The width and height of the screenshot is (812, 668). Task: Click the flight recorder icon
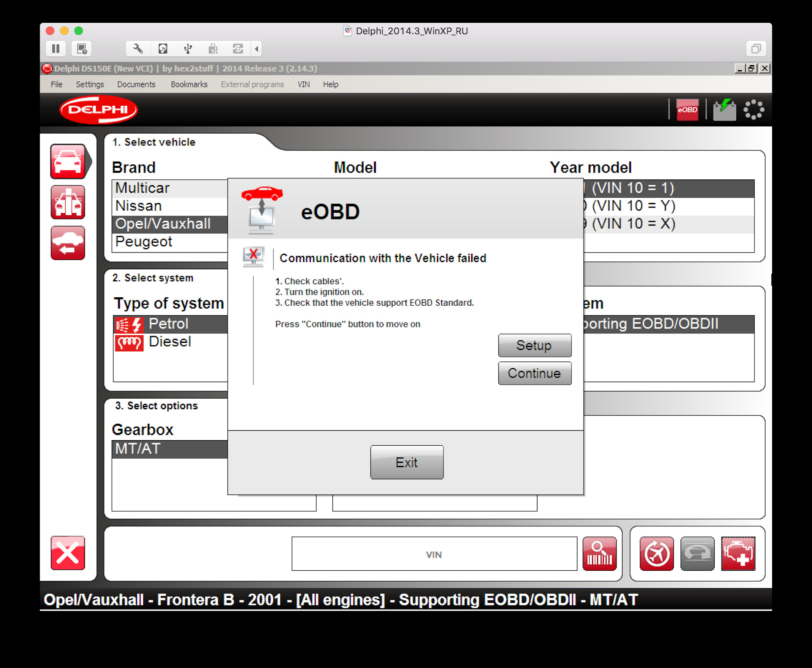[x=656, y=553]
